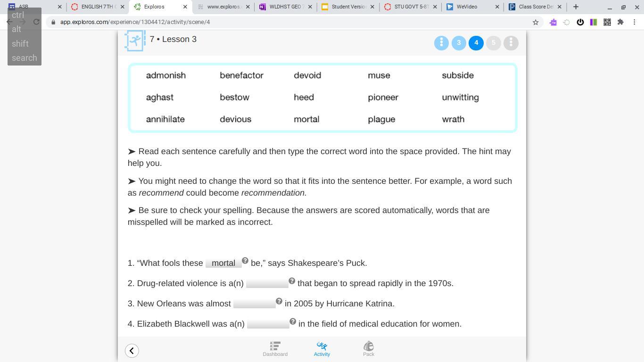The image size is (644, 362).
Task: Go to scene 5
Action: click(x=494, y=43)
